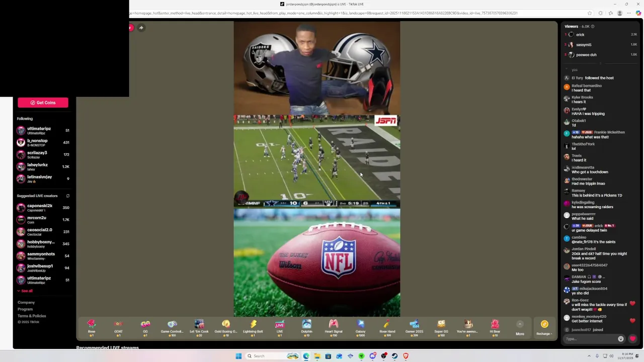Open ceosocial2.0 suggested stream
The height and width of the screenshot is (362, 644).
point(43,232)
